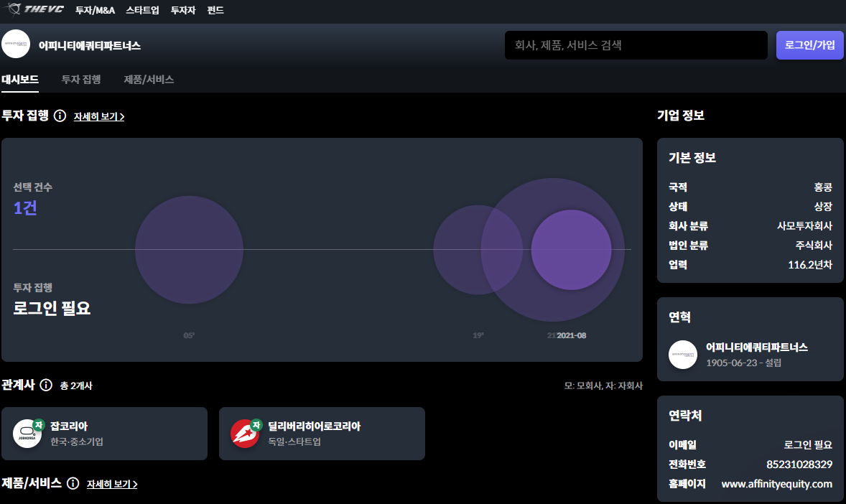Click the 어피니티에쿼티파트너스 logo in 연혁
Image resolution: width=846 pixels, height=504 pixels.
tap(683, 355)
